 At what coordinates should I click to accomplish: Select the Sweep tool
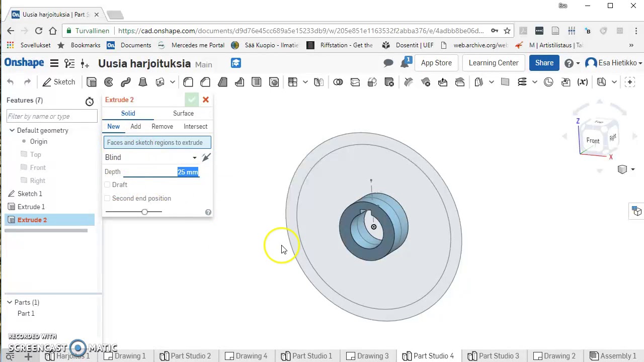tap(126, 82)
